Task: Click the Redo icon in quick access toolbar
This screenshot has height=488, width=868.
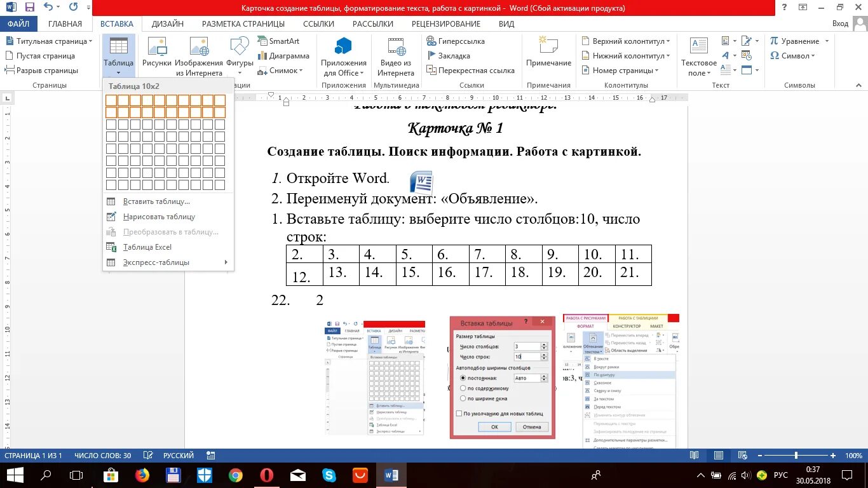Action: tap(73, 8)
